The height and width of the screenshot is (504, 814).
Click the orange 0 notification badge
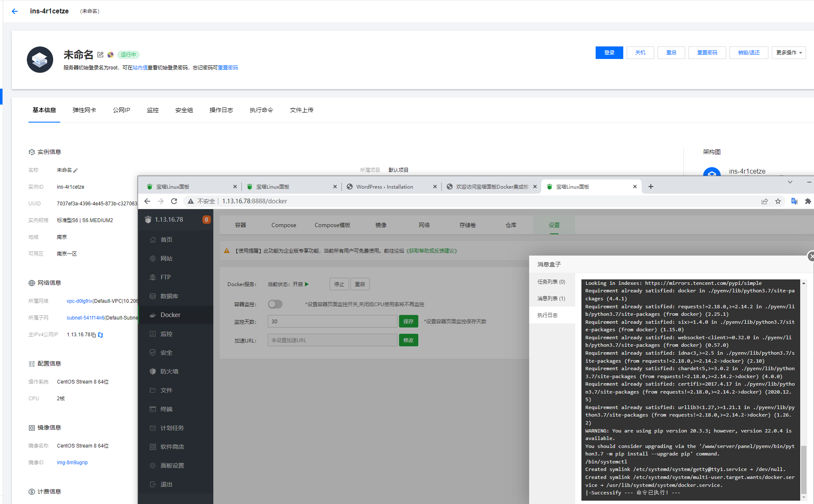(206, 220)
